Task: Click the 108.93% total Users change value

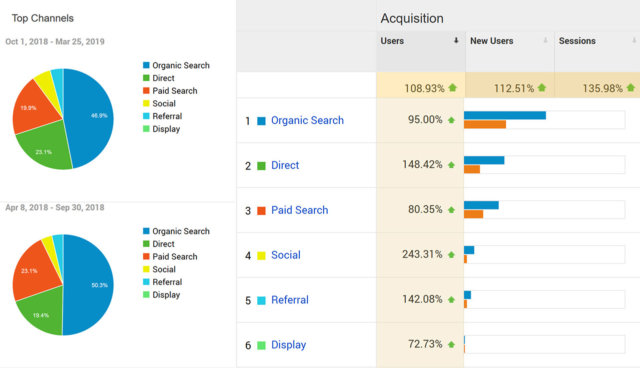Action: coord(424,88)
